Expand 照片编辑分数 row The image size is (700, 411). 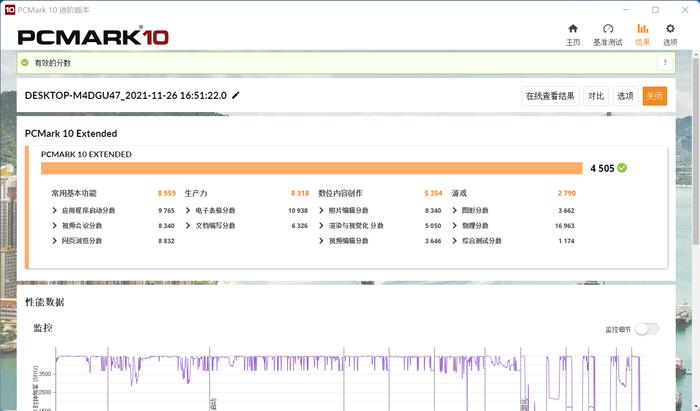click(x=321, y=210)
